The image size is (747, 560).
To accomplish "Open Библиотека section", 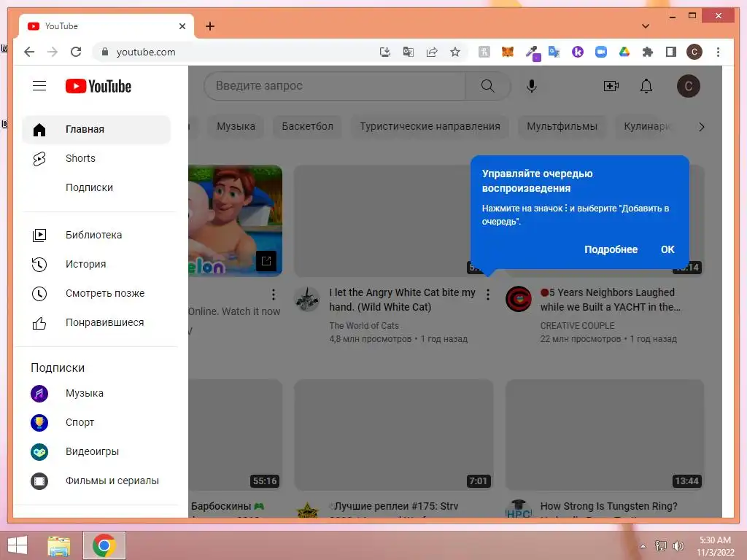I will [96, 235].
